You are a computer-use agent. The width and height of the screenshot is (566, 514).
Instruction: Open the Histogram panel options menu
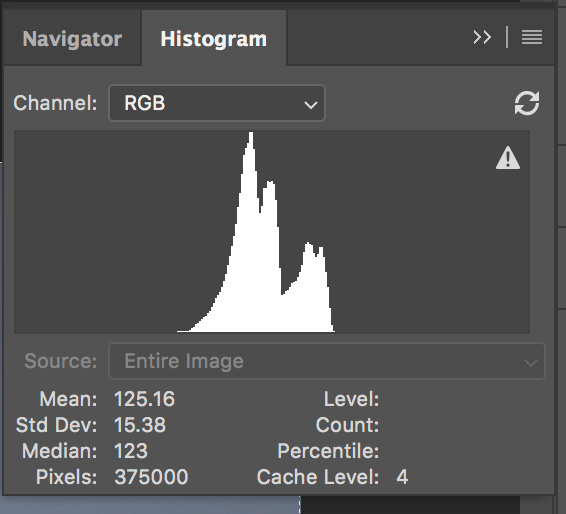tap(532, 37)
